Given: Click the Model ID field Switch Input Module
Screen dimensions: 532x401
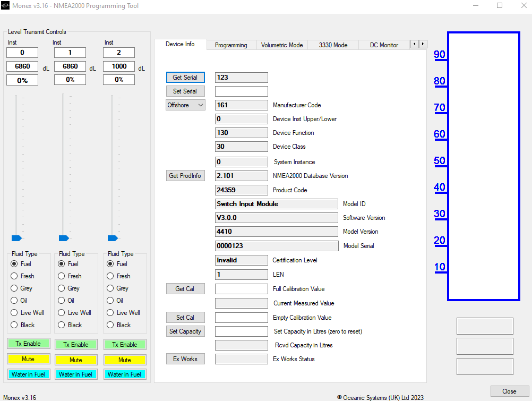Looking at the screenshot, I should point(277,204).
